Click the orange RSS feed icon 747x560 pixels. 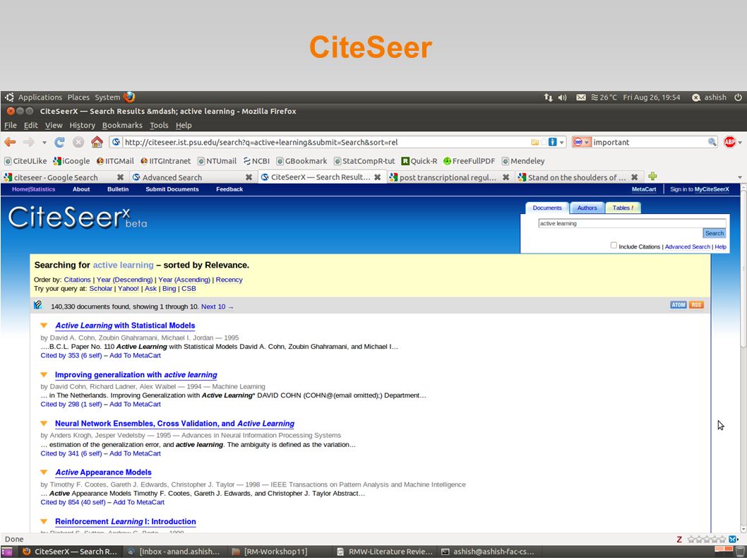pos(696,305)
